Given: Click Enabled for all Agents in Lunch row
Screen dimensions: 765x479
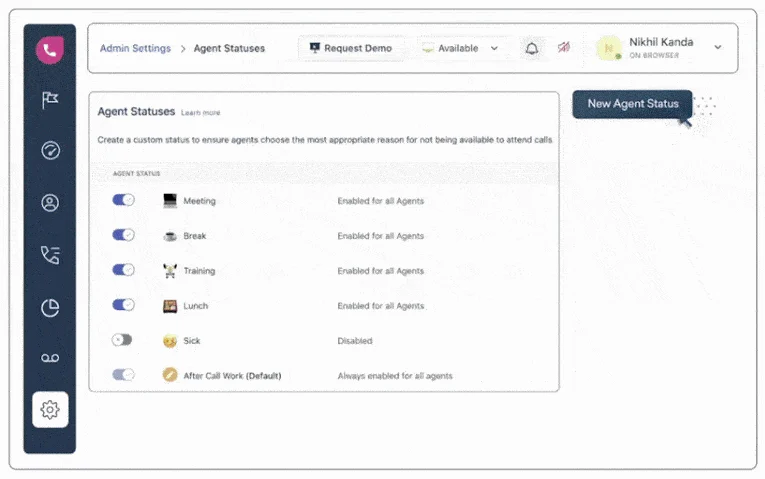Looking at the screenshot, I should coord(381,306).
